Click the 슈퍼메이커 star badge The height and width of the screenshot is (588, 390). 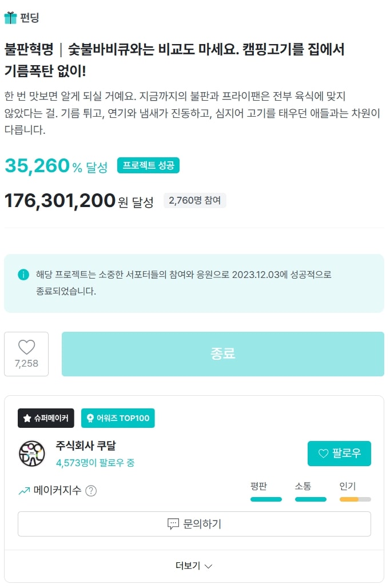coord(46,418)
